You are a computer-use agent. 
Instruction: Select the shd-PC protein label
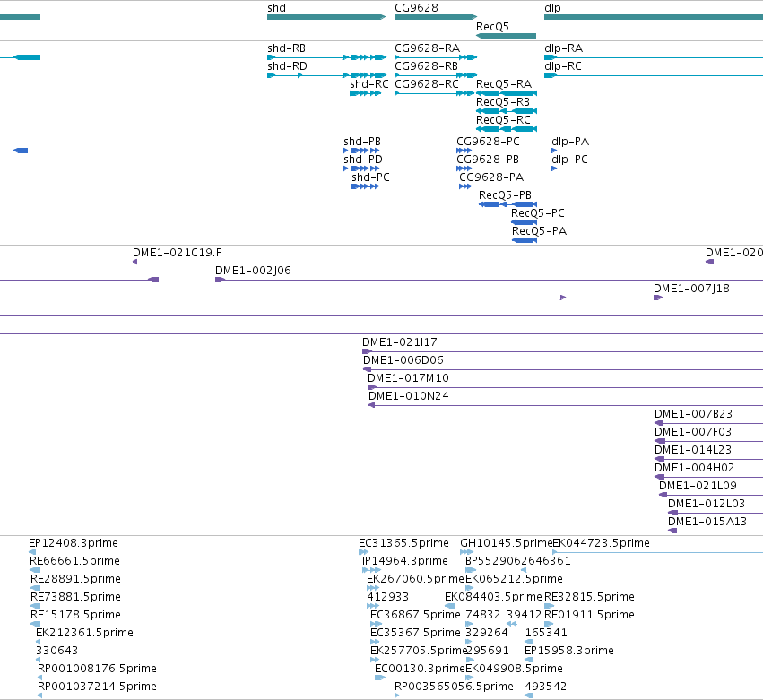coord(370,177)
